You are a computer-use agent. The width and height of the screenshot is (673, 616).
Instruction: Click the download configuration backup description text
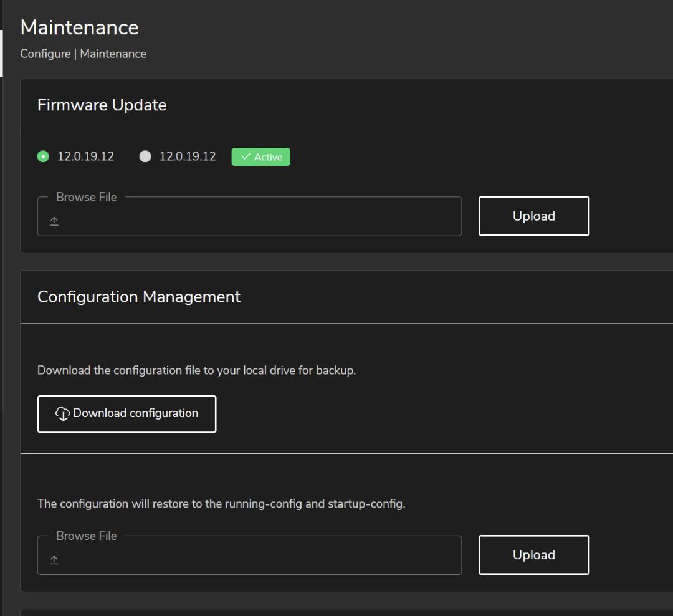196,370
